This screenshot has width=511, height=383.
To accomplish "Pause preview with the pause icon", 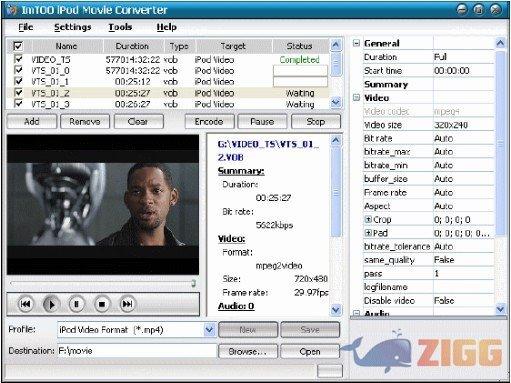I will (x=76, y=304).
